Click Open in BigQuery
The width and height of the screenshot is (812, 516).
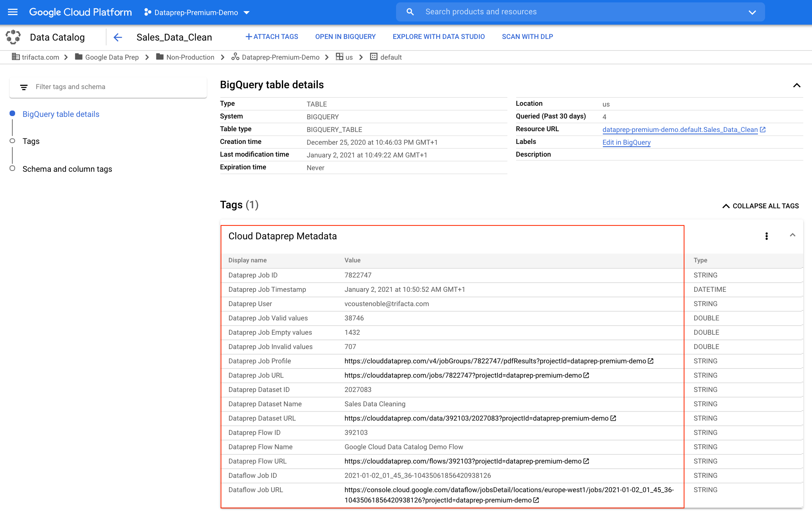345,37
